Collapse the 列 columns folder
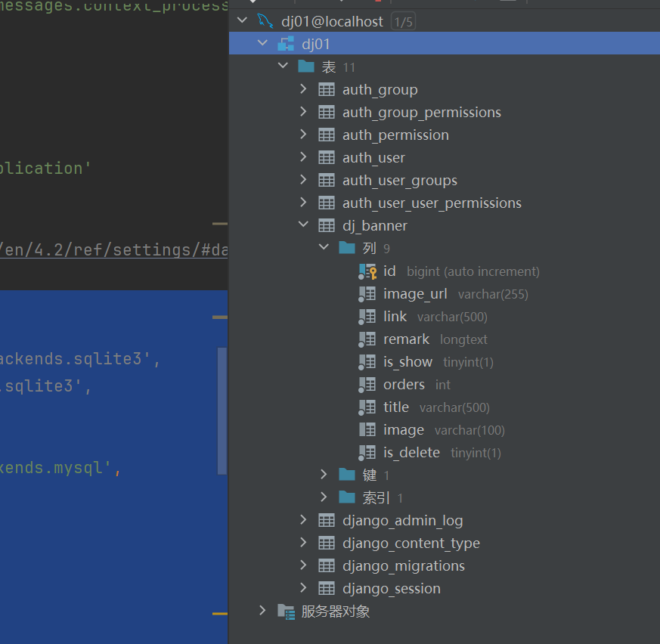The image size is (660, 644). [324, 248]
